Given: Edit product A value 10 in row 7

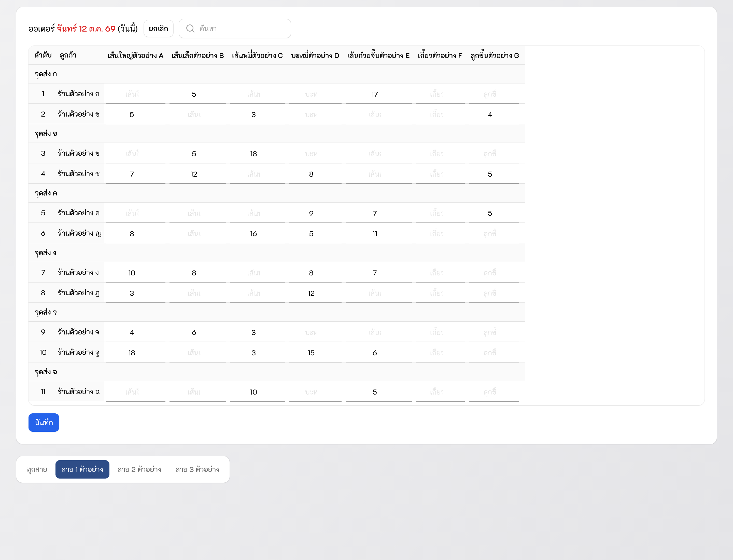Looking at the screenshot, I should (135, 273).
